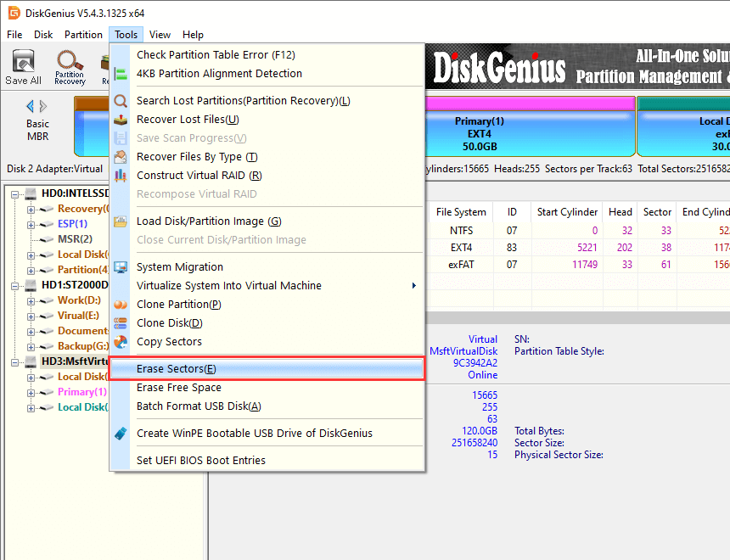
Task: Select Backup(G:) in the disk tree
Action: [80, 346]
